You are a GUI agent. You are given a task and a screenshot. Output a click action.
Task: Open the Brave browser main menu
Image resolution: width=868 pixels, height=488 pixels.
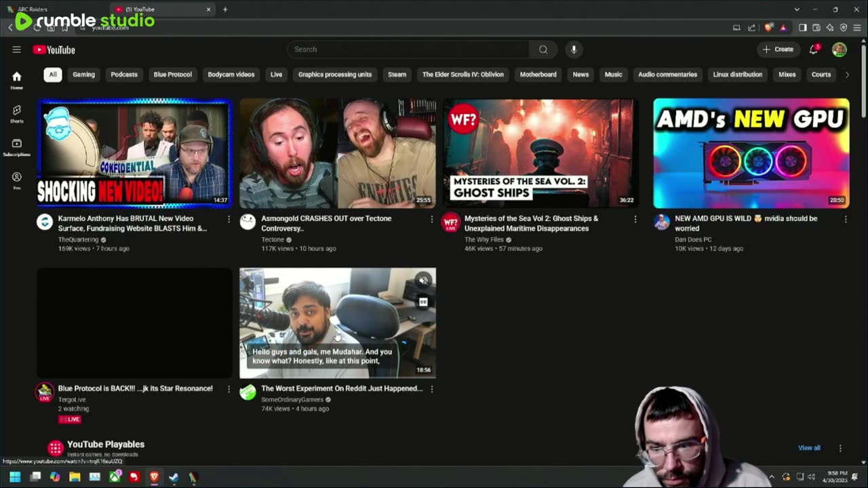pyautogui.click(x=856, y=28)
